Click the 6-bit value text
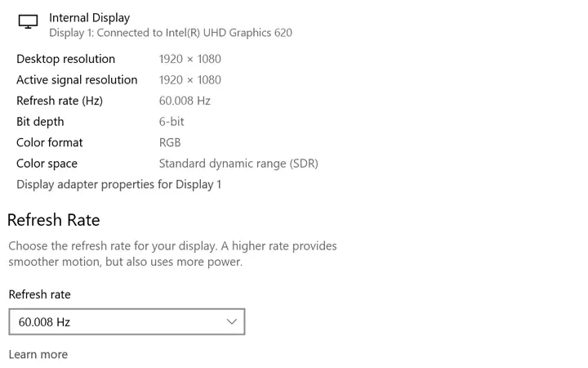The height and width of the screenshot is (368, 588). (171, 122)
